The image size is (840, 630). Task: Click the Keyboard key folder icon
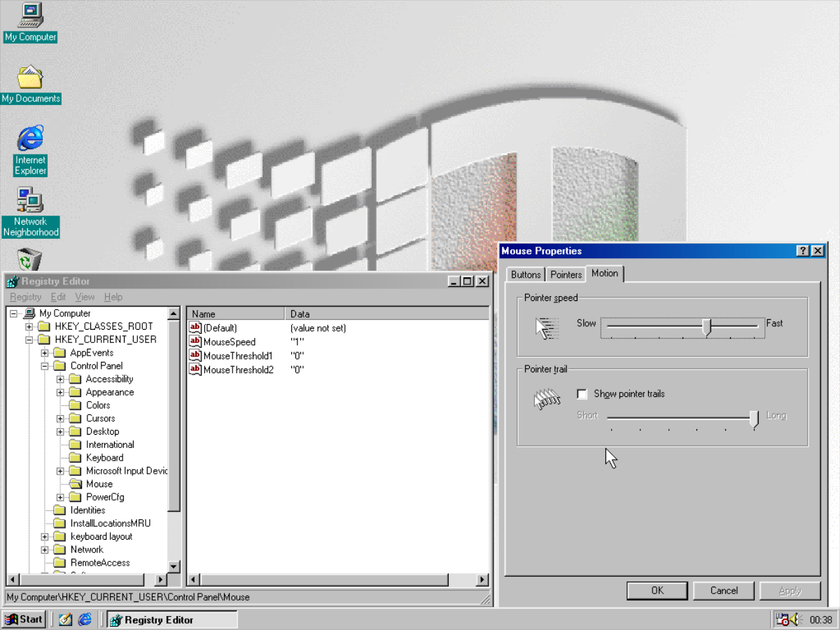pyautogui.click(x=76, y=458)
